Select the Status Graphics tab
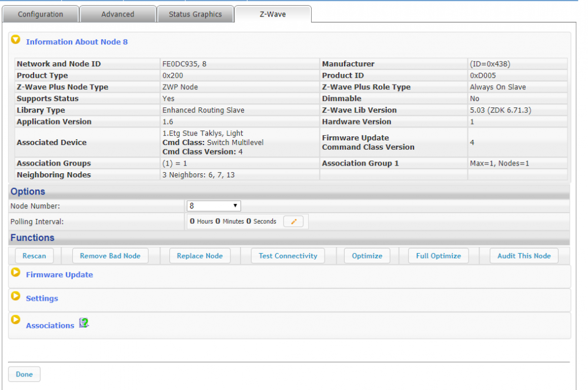The width and height of the screenshot is (588, 390). [195, 14]
